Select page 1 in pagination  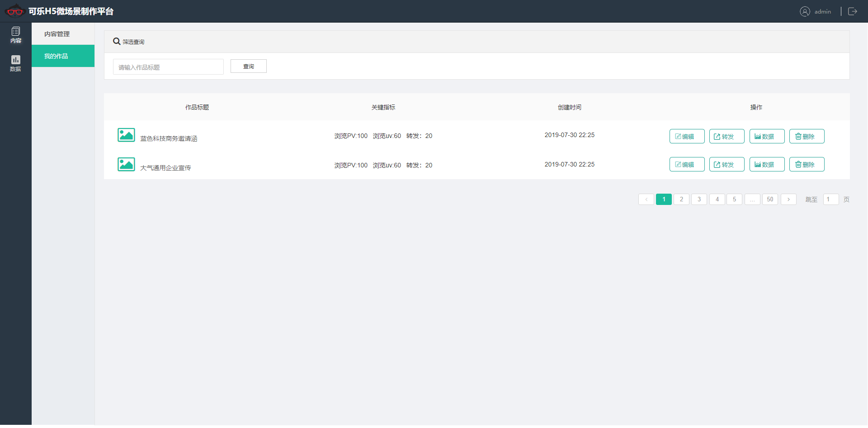pyautogui.click(x=664, y=199)
